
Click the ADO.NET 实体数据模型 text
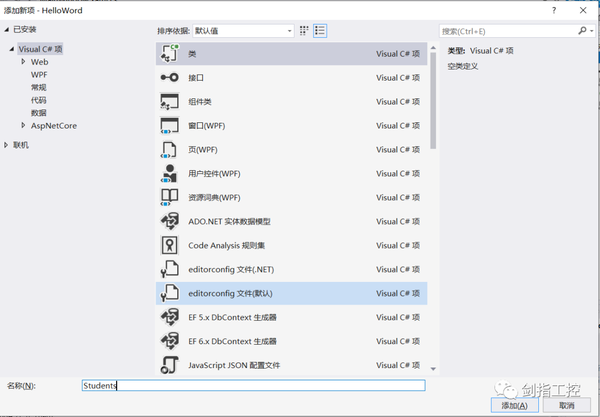pos(229,222)
